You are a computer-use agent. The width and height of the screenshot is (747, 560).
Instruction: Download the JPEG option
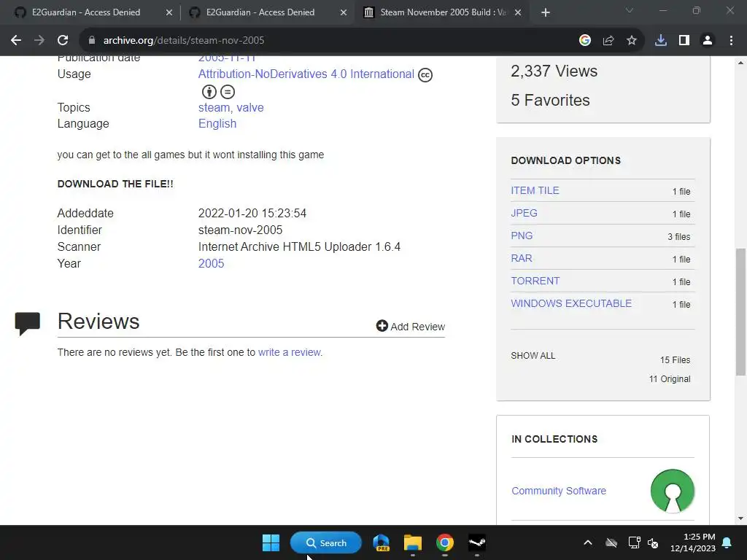coord(524,213)
